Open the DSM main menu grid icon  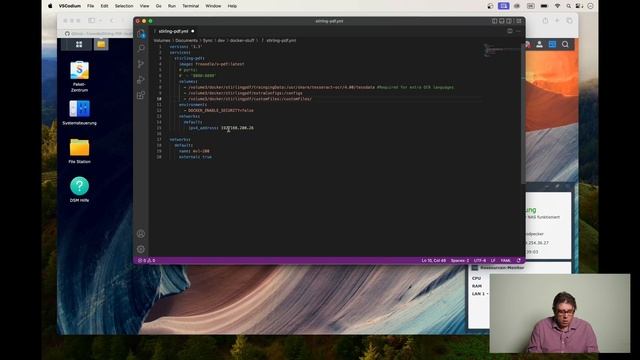tap(79, 44)
